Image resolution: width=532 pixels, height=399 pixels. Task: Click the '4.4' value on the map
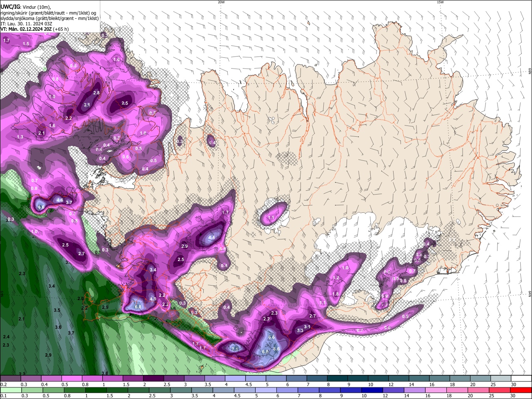pos(211,237)
